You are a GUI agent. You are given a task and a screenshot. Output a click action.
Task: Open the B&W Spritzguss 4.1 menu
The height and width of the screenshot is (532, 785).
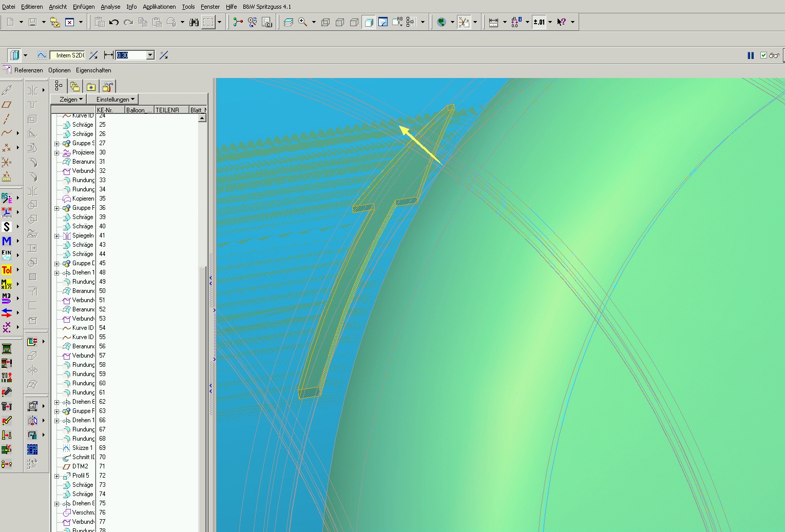[267, 7]
